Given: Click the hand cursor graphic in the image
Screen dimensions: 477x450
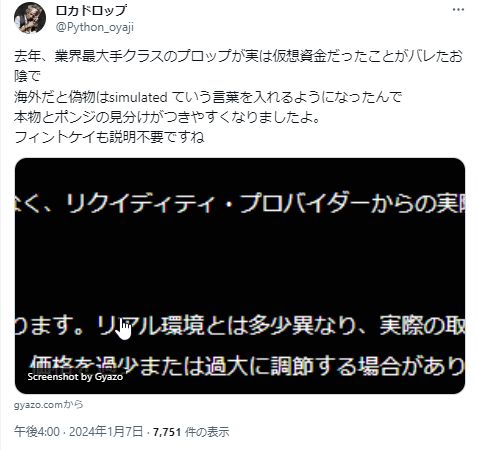Looking at the screenshot, I should pos(124,330).
